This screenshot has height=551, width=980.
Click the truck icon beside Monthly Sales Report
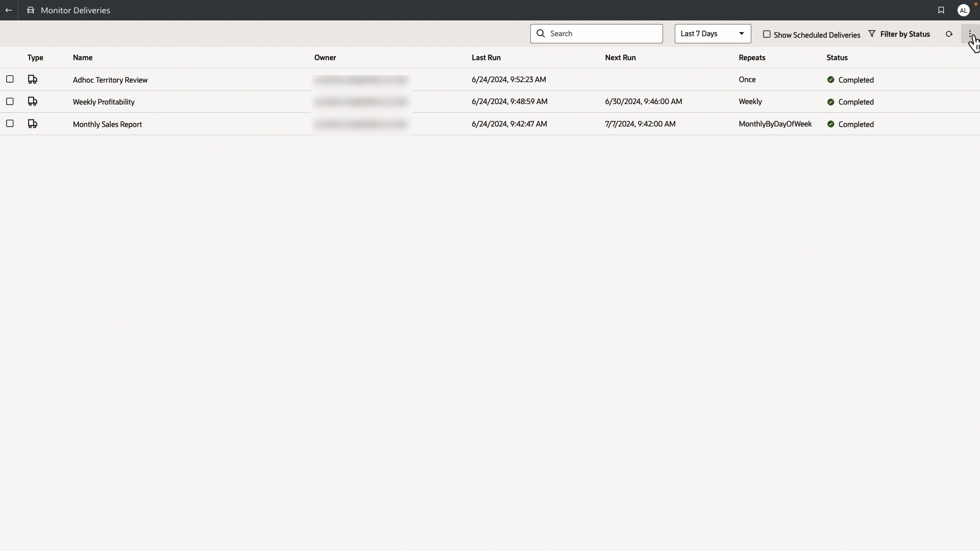[x=33, y=123]
